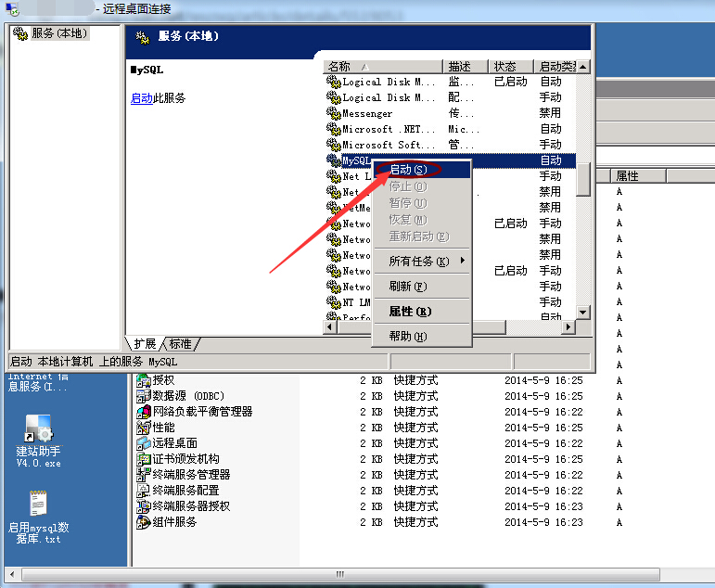Select 建站助手 V4.0.exe desktop icon

(x=39, y=428)
